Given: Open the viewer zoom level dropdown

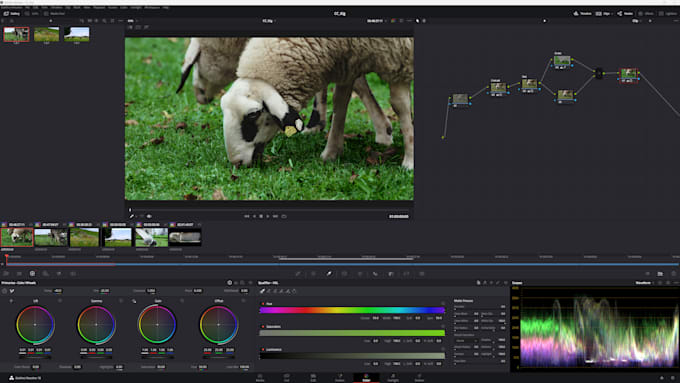Looking at the screenshot, I should point(132,20).
